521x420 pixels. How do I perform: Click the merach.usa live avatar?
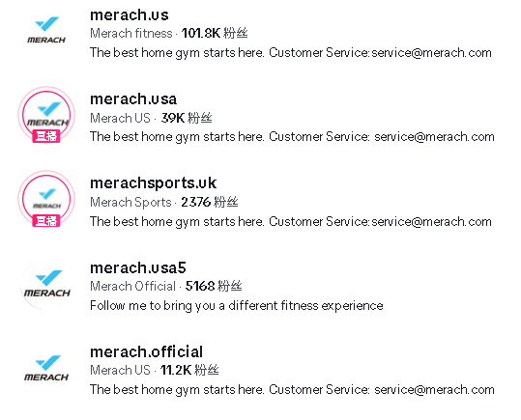46,114
